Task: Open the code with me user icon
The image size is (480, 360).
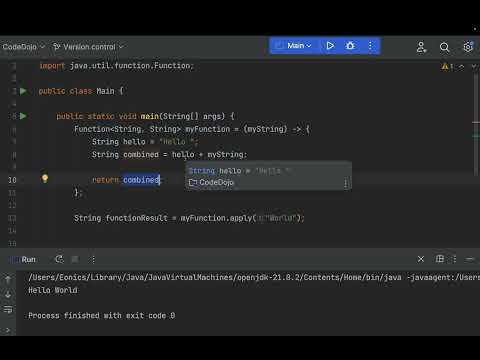Action: pos(421,47)
